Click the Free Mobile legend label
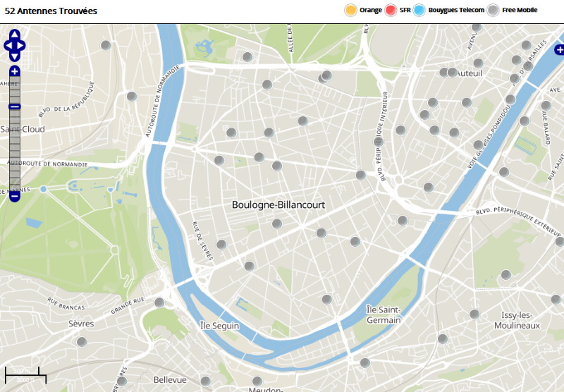Image resolution: width=564 pixels, height=392 pixels. [x=520, y=10]
